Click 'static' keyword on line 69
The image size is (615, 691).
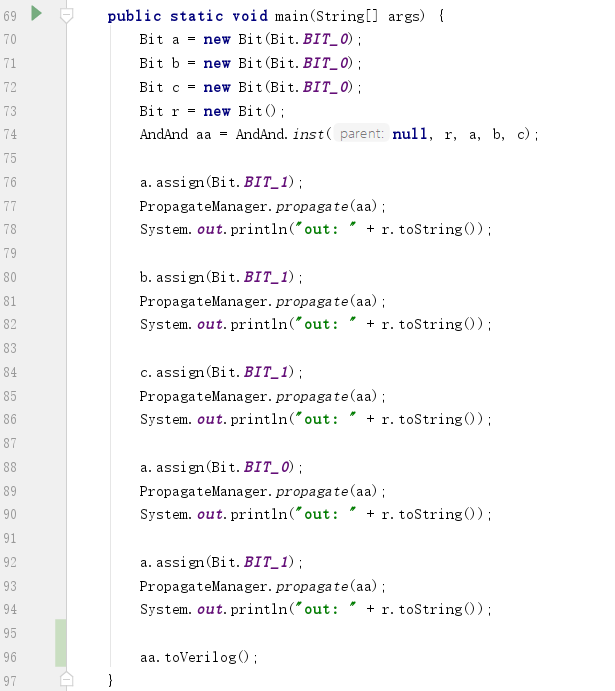tap(197, 16)
